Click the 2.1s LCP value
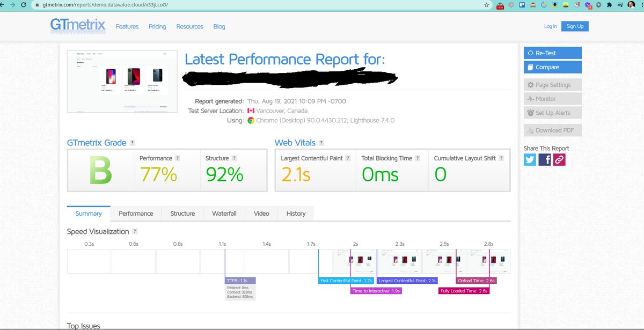The height and width of the screenshot is (330, 644). tap(296, 174)
